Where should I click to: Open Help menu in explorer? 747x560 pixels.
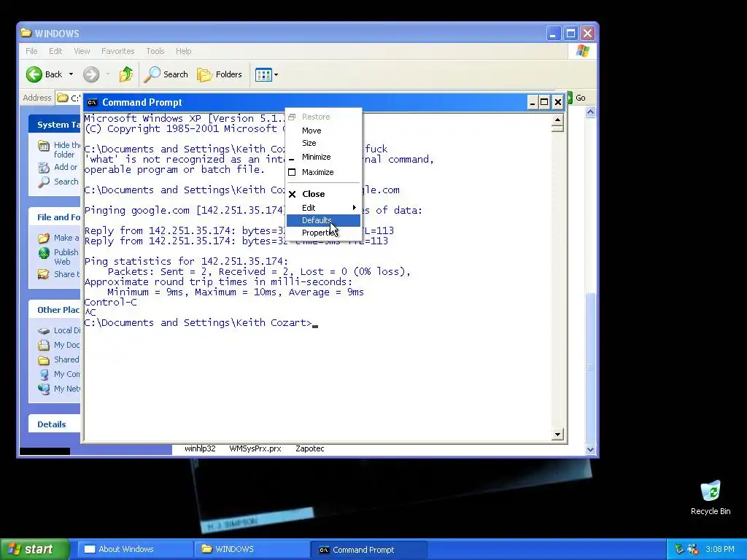183,51
